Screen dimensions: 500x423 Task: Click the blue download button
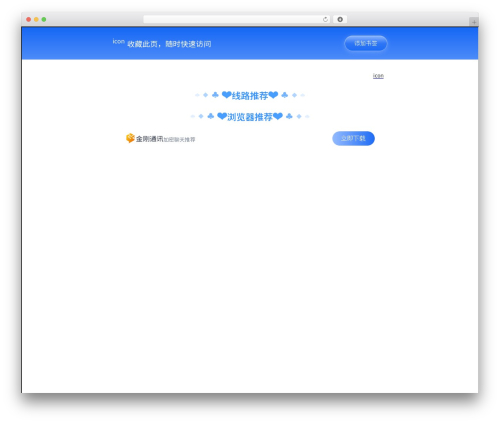point(353,138)
